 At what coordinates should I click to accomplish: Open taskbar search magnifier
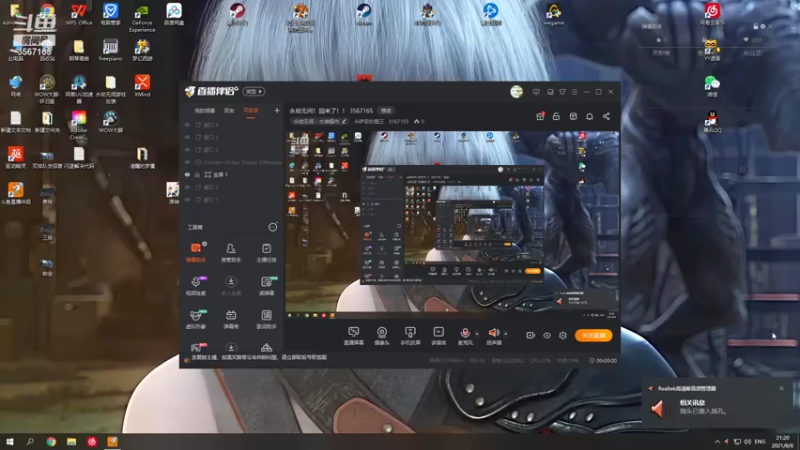tap(30, 441)
